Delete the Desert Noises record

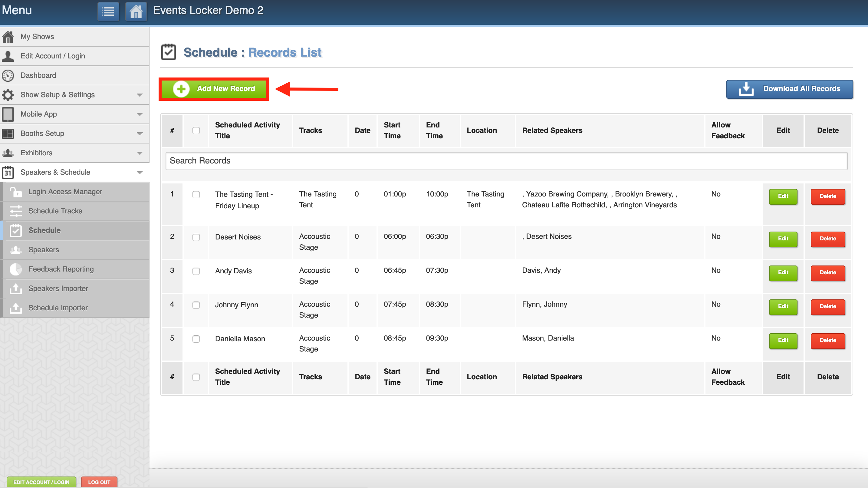click(828, 239)
